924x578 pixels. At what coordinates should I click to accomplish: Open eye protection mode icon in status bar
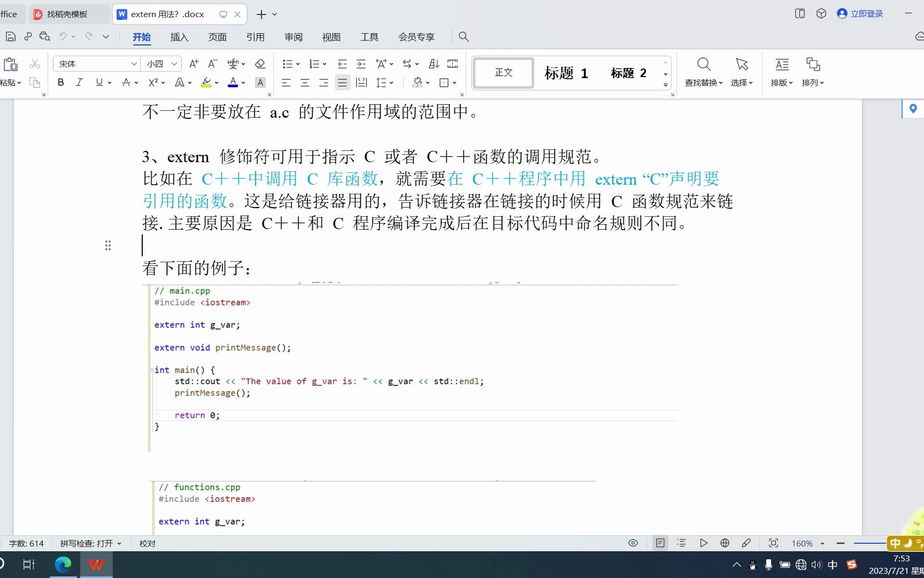[633, 543]
